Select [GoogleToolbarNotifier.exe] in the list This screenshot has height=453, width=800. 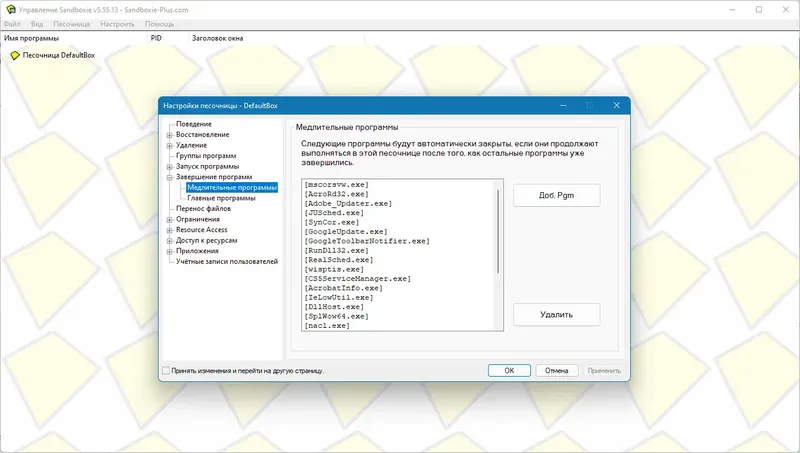click(367, 241)
